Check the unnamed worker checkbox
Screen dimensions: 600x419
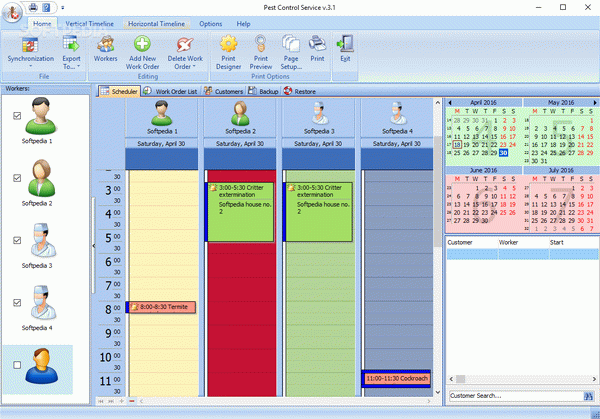tap(17, 365)
